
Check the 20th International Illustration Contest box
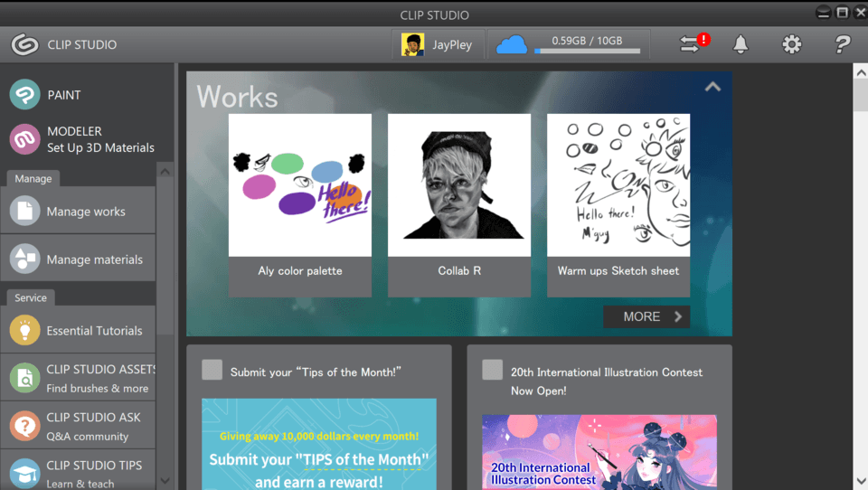[492, 370]
